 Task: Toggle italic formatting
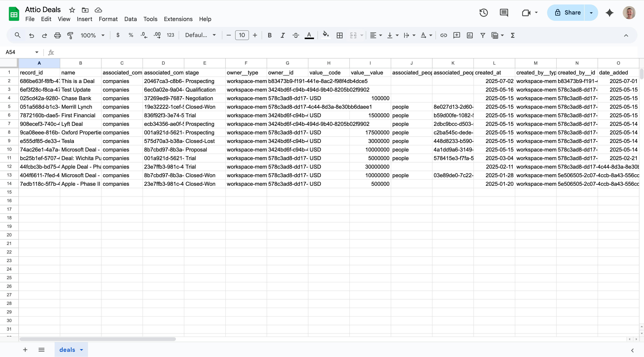[x=282, y=35]
